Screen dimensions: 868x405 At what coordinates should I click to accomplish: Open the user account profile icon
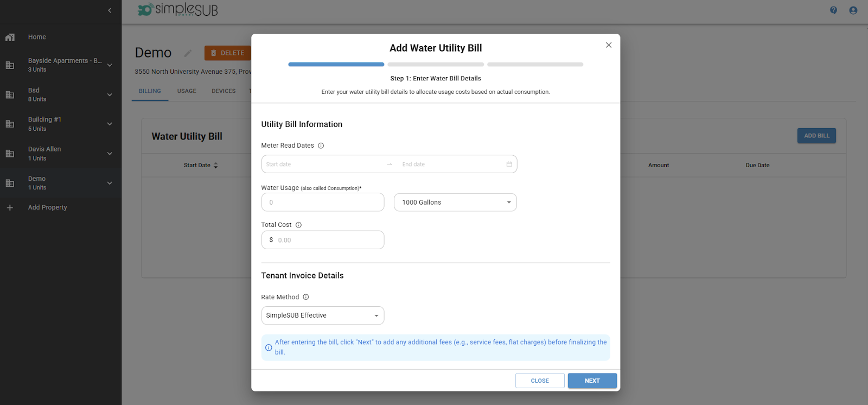coord(853,10)
